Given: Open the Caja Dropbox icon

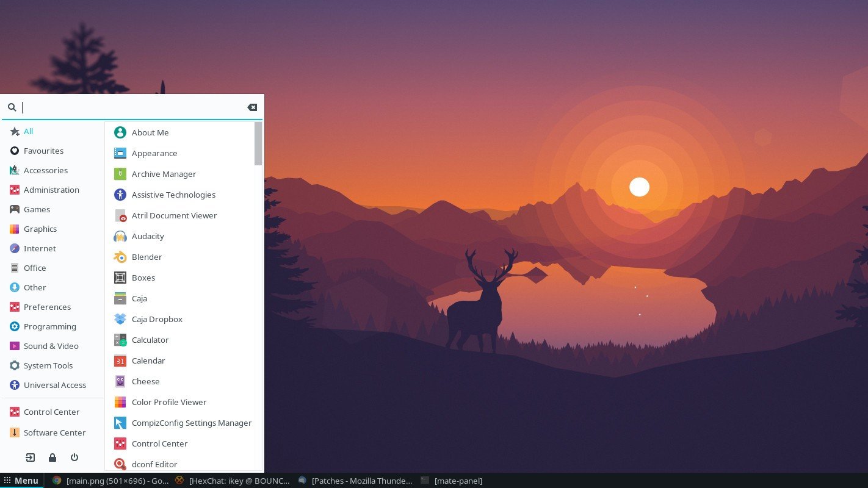Looking at the screenshot, I should (120, 319).
